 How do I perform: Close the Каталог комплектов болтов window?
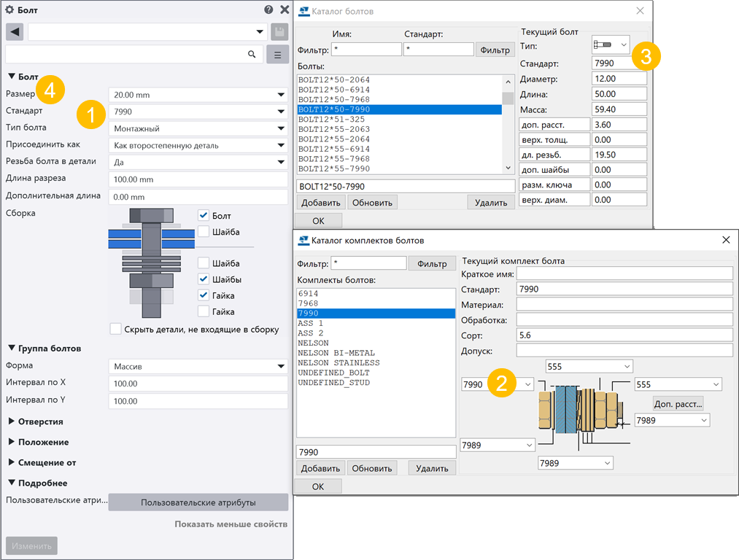click(725, 240)
